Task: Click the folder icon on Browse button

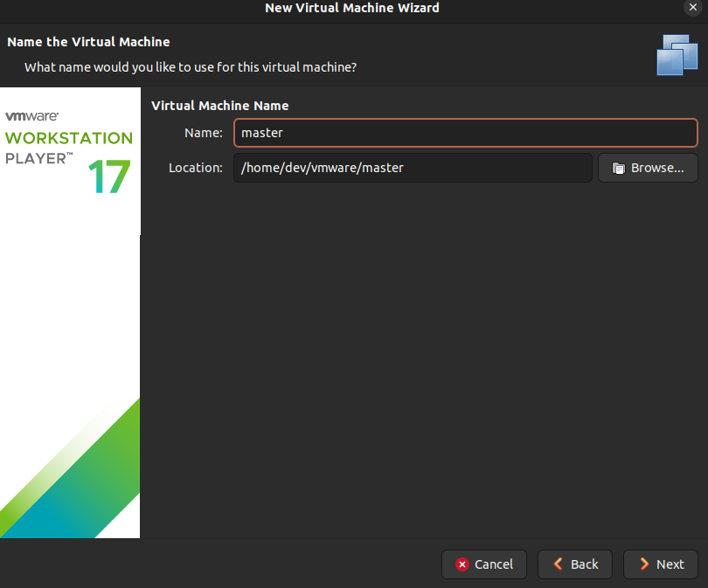Action: tap(619, 169)
